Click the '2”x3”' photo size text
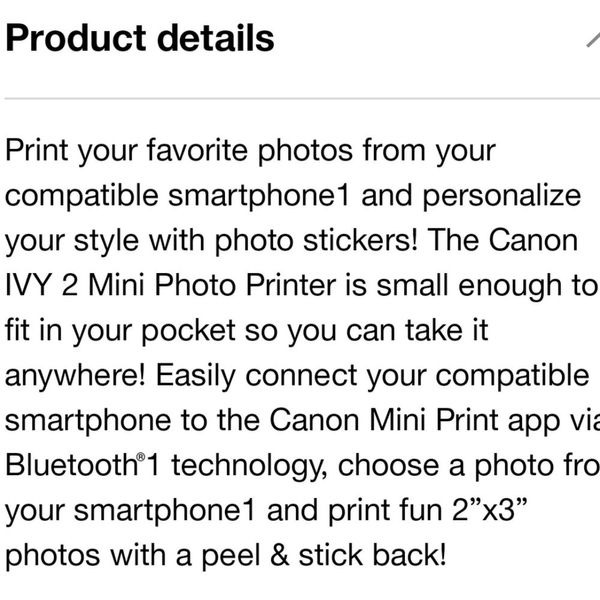 pos(489,510)
